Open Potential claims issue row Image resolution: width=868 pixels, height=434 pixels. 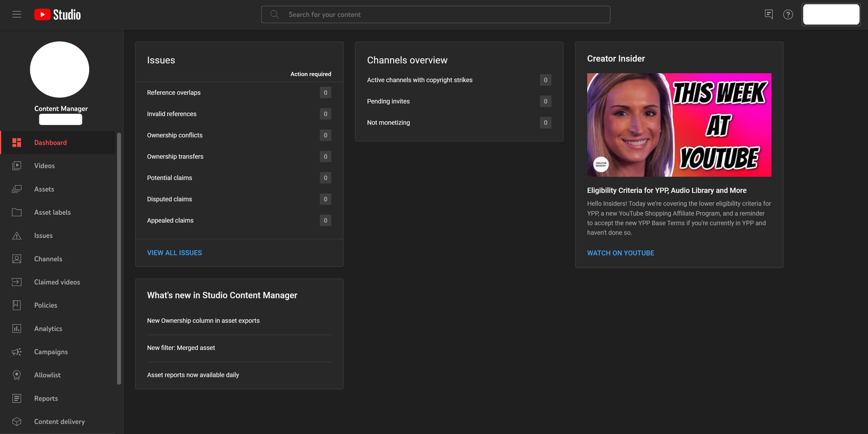pos(239,178)
